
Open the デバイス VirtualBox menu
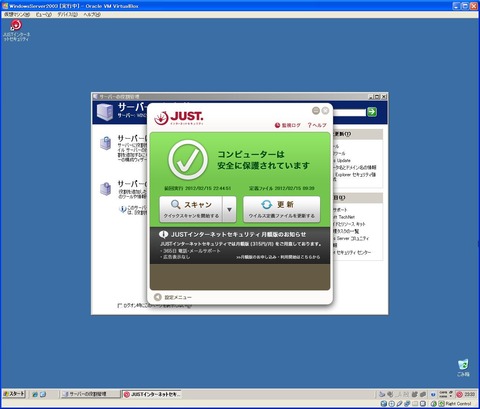[x=67, y=15]
